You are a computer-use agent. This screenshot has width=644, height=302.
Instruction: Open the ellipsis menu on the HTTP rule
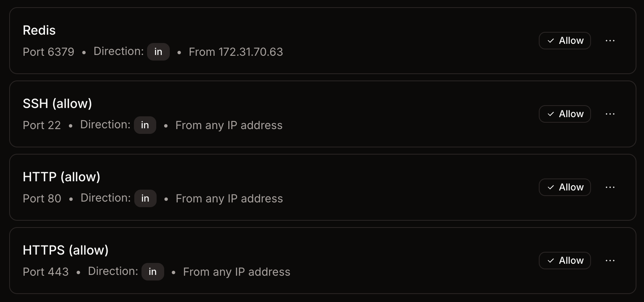(x=610, y=187)
